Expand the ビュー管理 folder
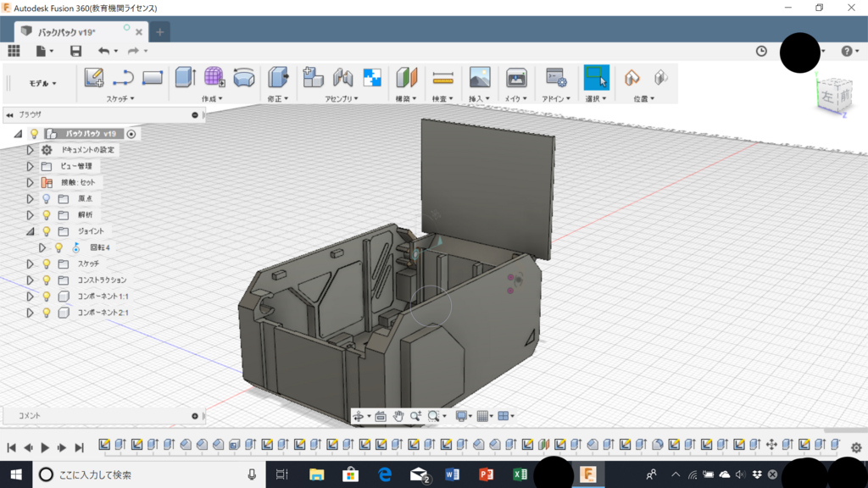Viewport: 868px width, 488px height. pyautogui.click(x=30, y=166)
